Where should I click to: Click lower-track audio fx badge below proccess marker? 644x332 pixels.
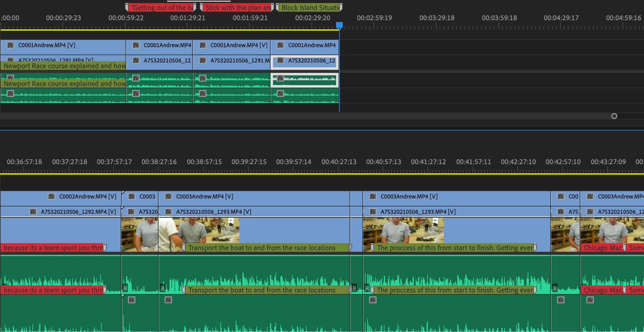point(373,300)
